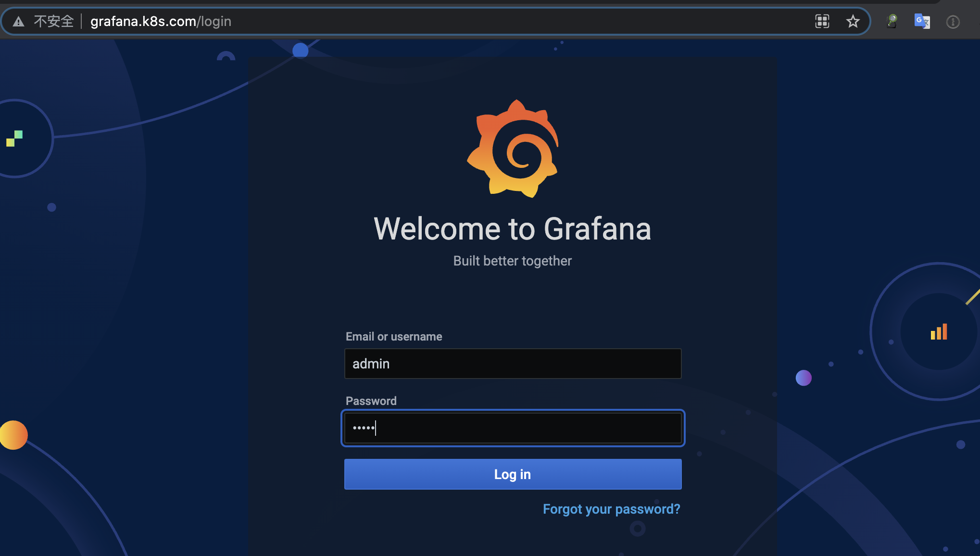Open the Forgot your password? link

click(x=611, y=509)
